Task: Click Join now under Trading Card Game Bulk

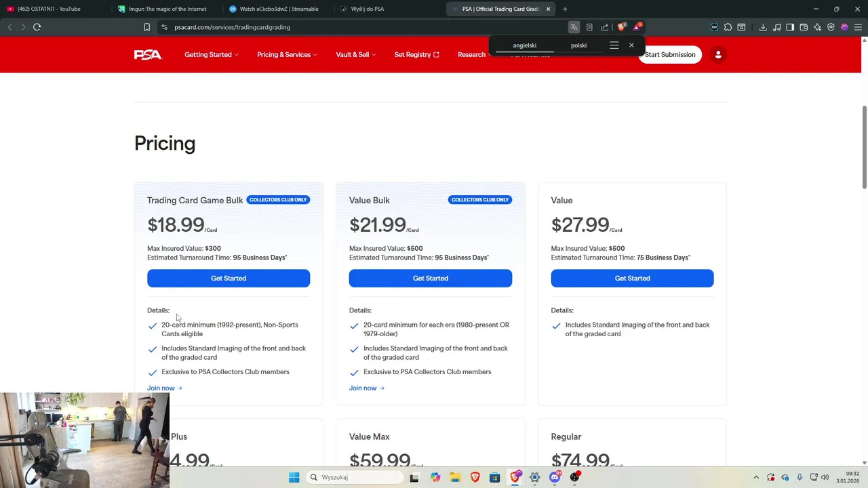Action: pos(165,388)
